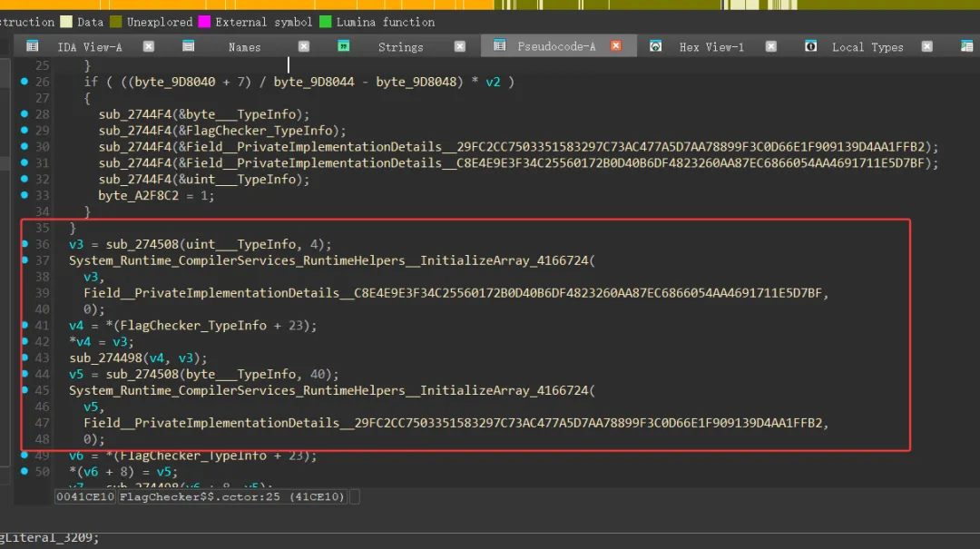
Task: Toggle breakpoint dot on line 44
Action: tap(24, 374)
